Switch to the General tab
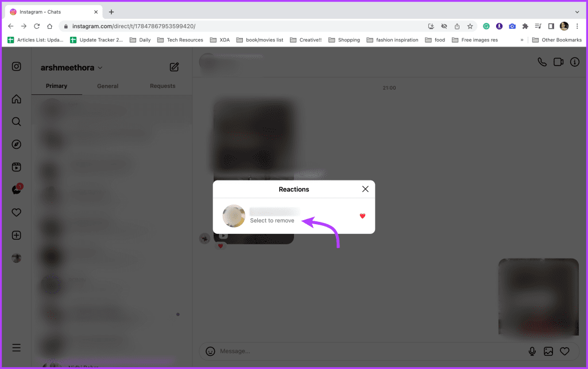Viewport: 588px width, 369px height. click(107, 86)
